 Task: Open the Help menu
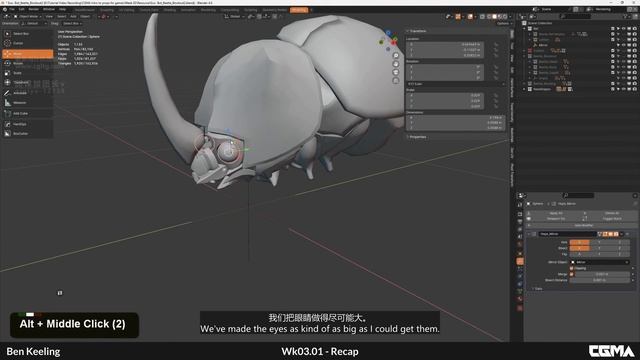click(62, 9)
